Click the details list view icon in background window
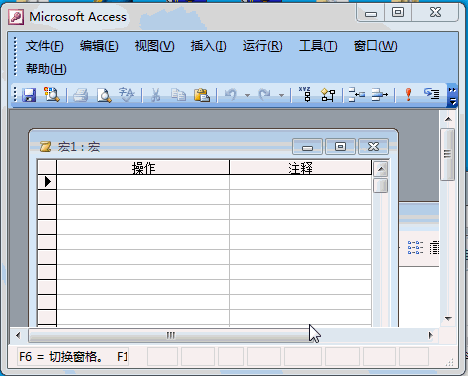This screenshot has height=376, width=468. point(434,248)
